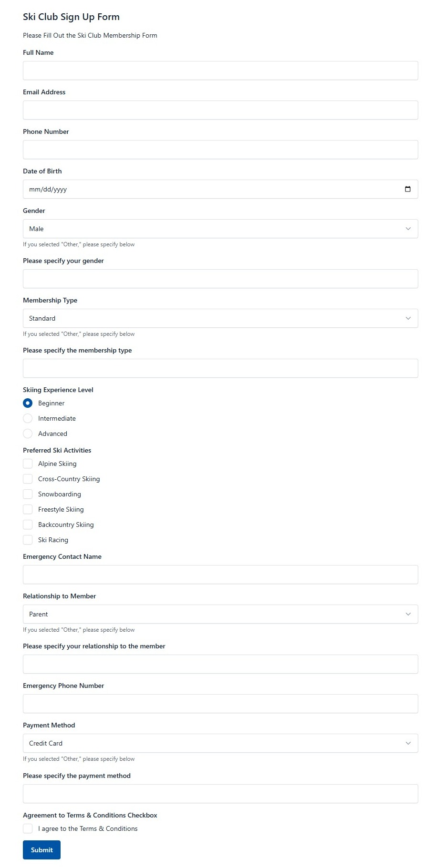Enable the Ski Racing option
Image resolution: width=424 pixels, height=868 pixels.
(28, 540)
